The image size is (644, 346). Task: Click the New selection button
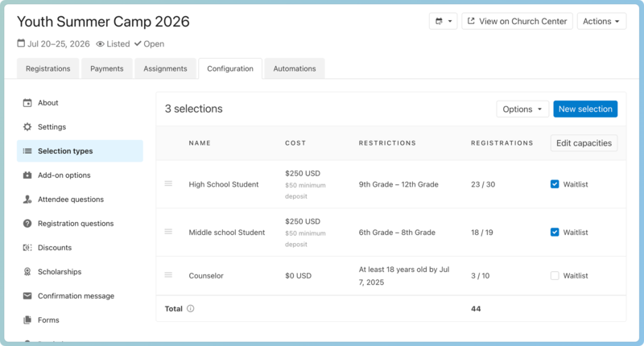[x=584, y=109]
